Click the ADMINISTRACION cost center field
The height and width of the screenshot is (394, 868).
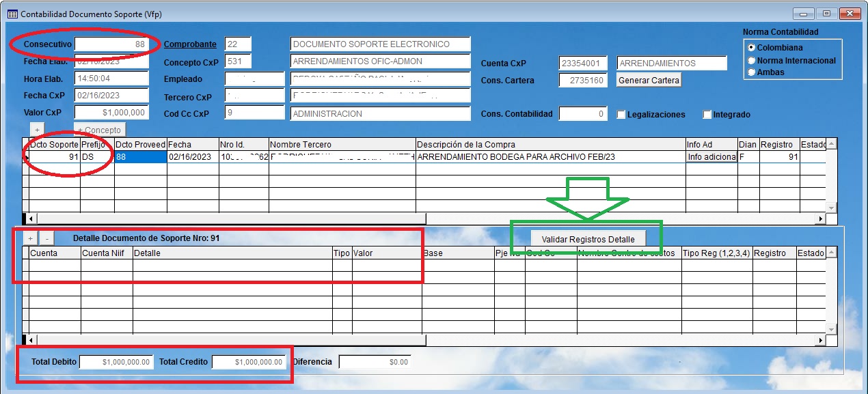point(381,113)
